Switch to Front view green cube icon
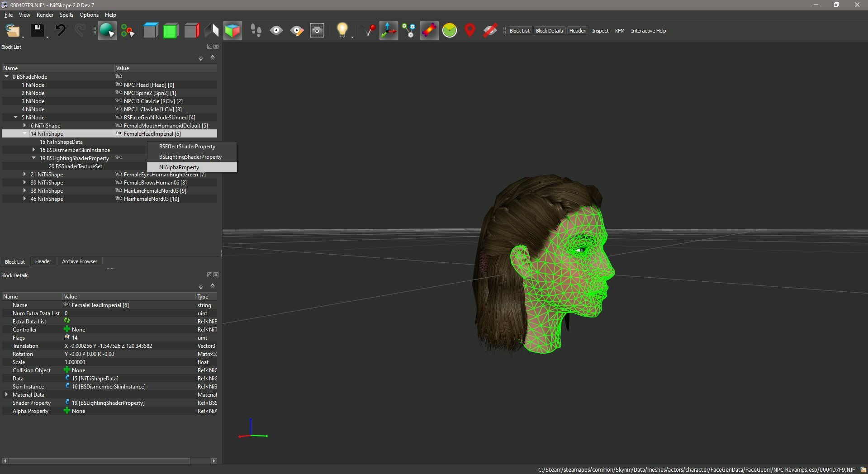The image size is (868, 474). click(x=171, y=31)
